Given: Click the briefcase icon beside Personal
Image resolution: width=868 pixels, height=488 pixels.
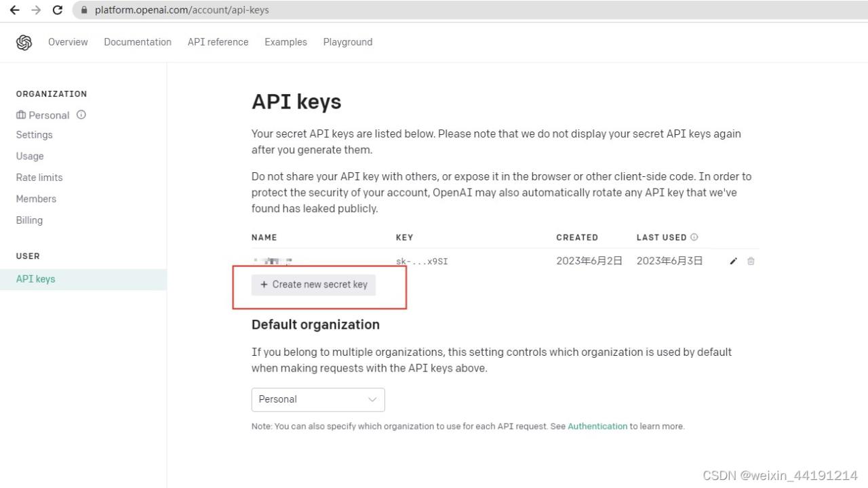Looking at the screenshot, I should (21, 115).
